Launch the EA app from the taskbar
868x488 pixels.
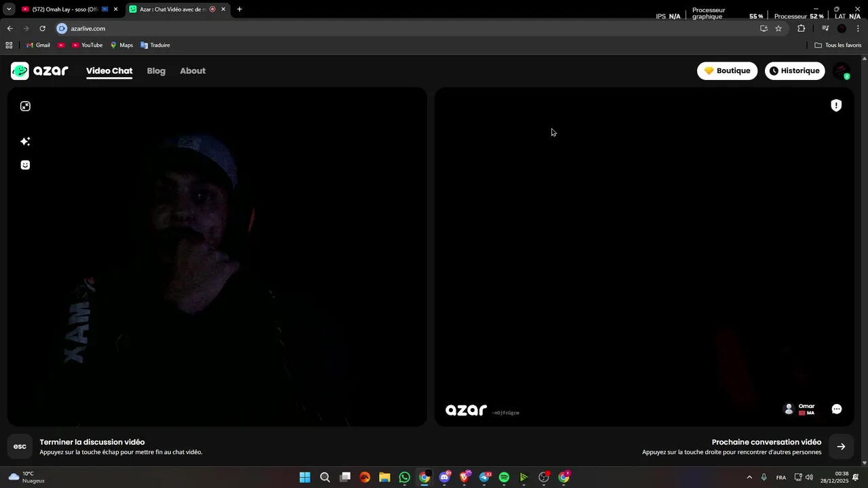365,477
